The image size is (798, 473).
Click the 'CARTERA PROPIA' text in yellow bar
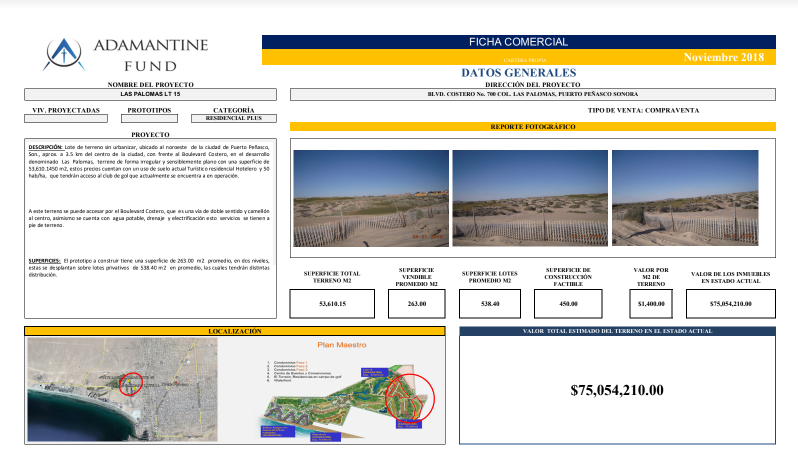pyautogui.click(x=525, y=60)
